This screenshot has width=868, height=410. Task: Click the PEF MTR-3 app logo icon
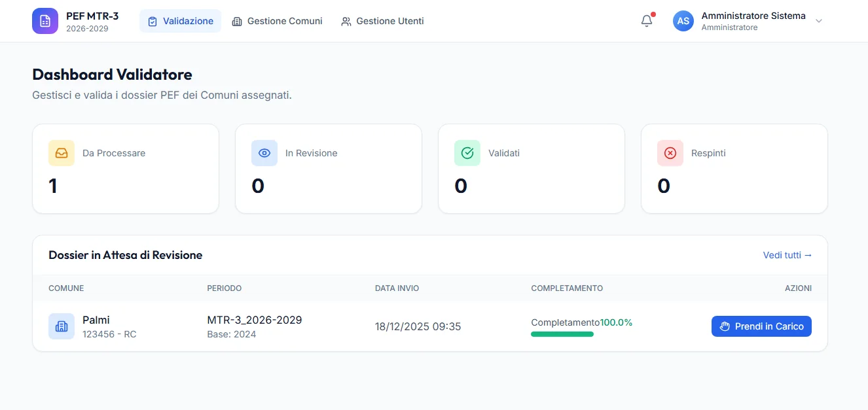[x=45, y=21]
